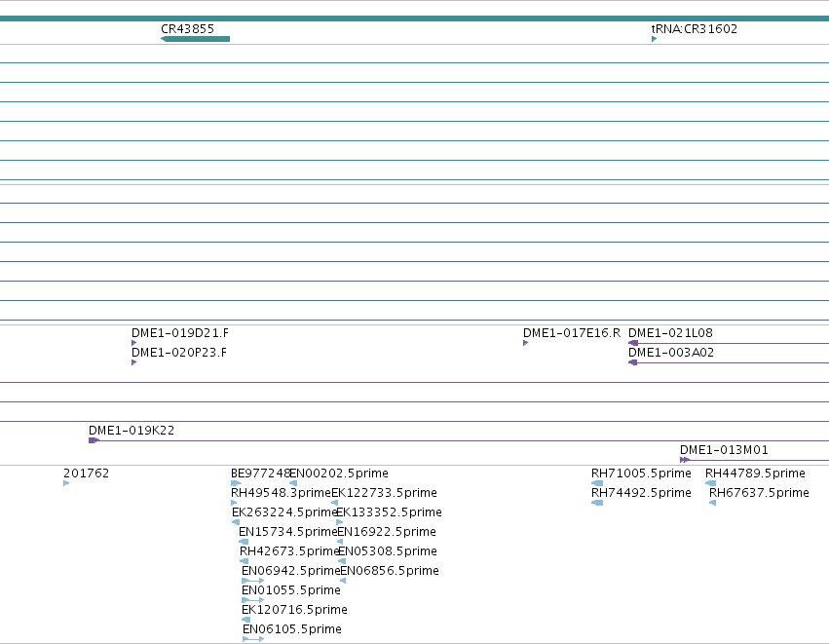The image size is (829, 644).
Task: Select RH44789.5prime EST label
Action: point(756,473)
